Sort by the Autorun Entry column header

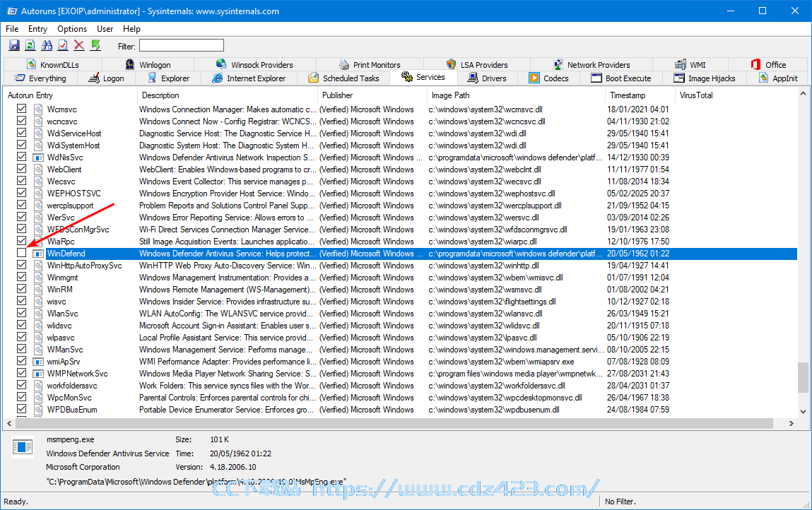pyautogui.click(x=71, y=95)
